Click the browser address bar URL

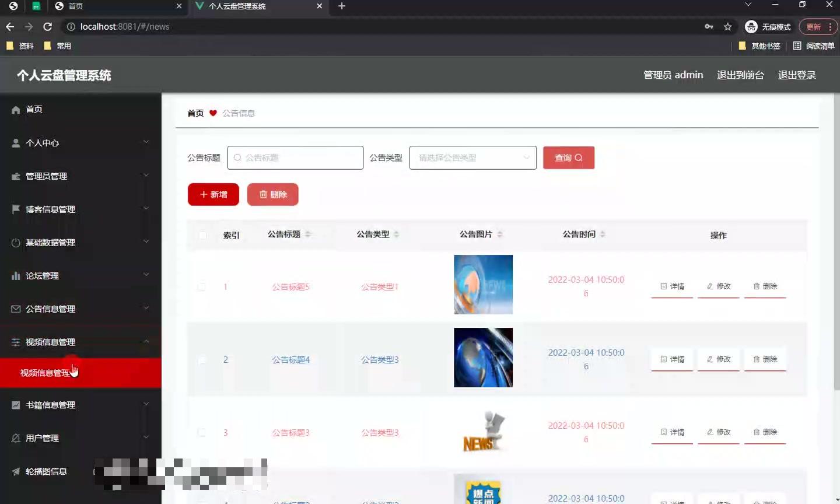125,27
